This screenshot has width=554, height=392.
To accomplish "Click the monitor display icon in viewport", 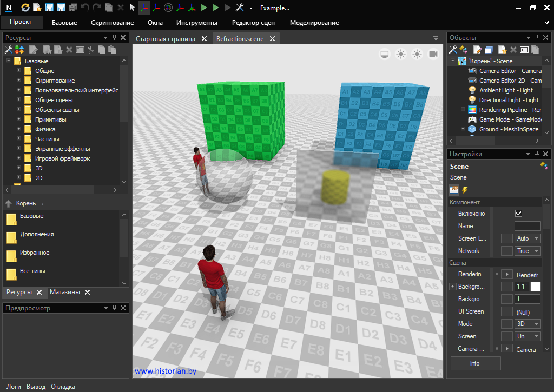I will [x=385, y=54].
